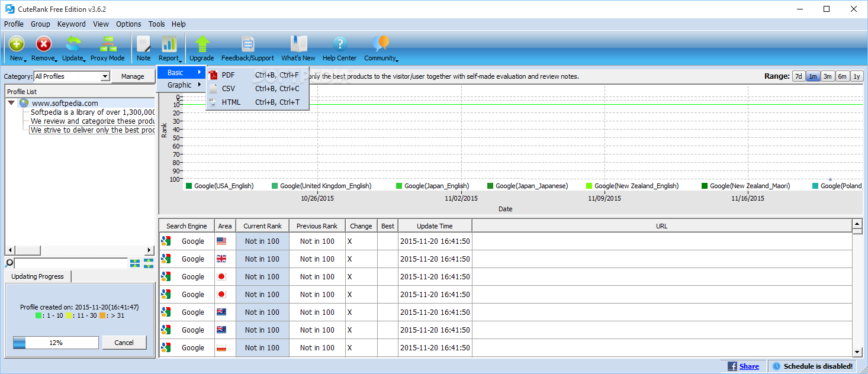Click the orange > 31 legend swatch
Image resolution: width=868 pixels, height=374 pixels.
point(102,316)
